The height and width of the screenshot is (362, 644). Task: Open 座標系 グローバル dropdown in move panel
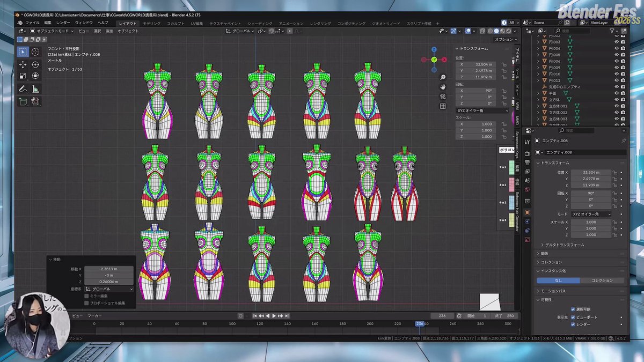(109, 289)
